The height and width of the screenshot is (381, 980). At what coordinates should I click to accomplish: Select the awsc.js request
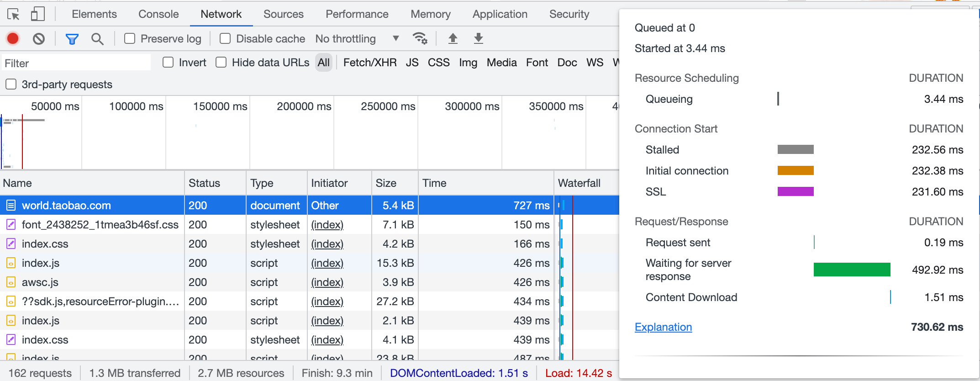(x=309, y=282)
